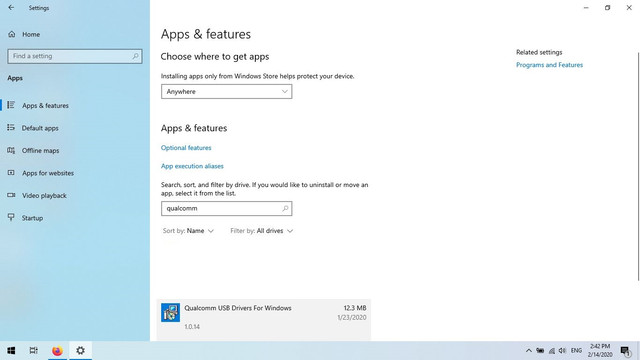Image resolution: width=640 pixels, height=360 pixels.
Task: Select Apps & features in sidebar
Action: (x=75, y=105)
